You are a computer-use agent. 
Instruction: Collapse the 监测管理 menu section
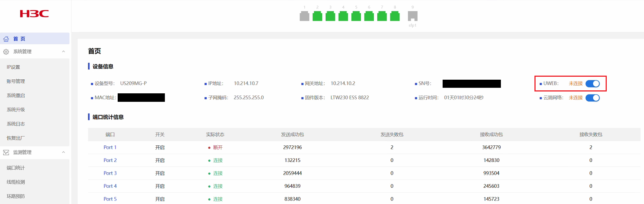(x=63, y=152)
